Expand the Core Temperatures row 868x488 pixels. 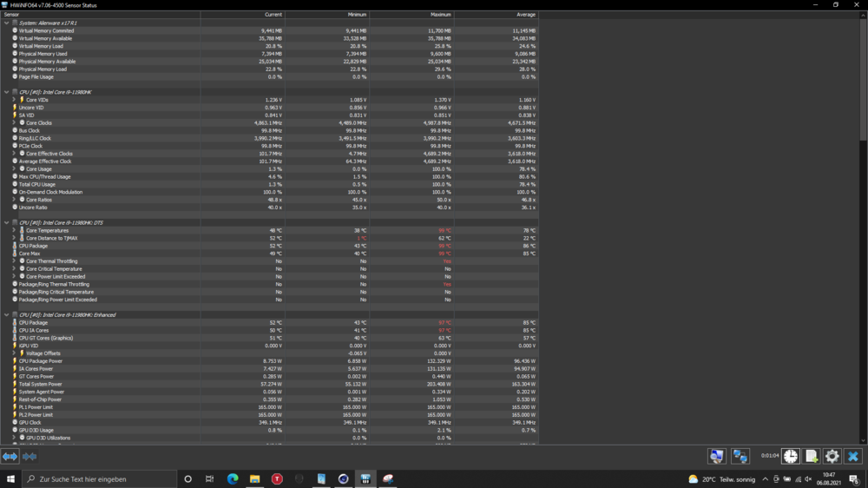pos(14,231)
